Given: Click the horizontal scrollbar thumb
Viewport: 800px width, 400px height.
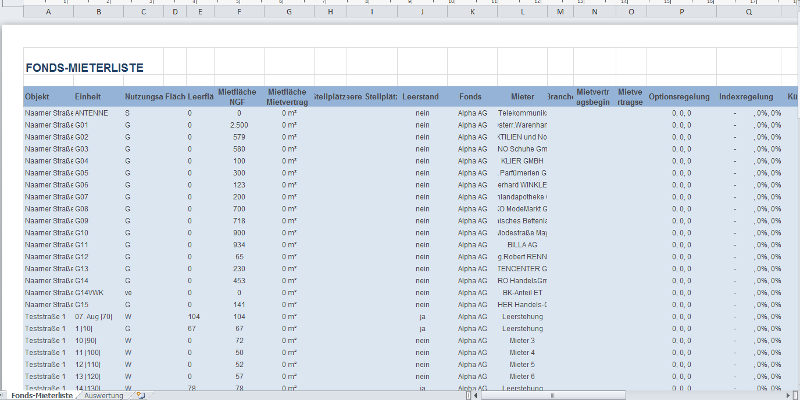Looking at the screenshot, I should pos(552,395).
